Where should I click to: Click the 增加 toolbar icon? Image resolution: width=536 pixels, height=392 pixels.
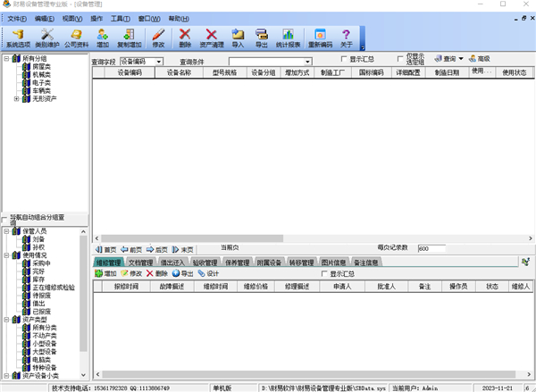click(x=103, y=38)
